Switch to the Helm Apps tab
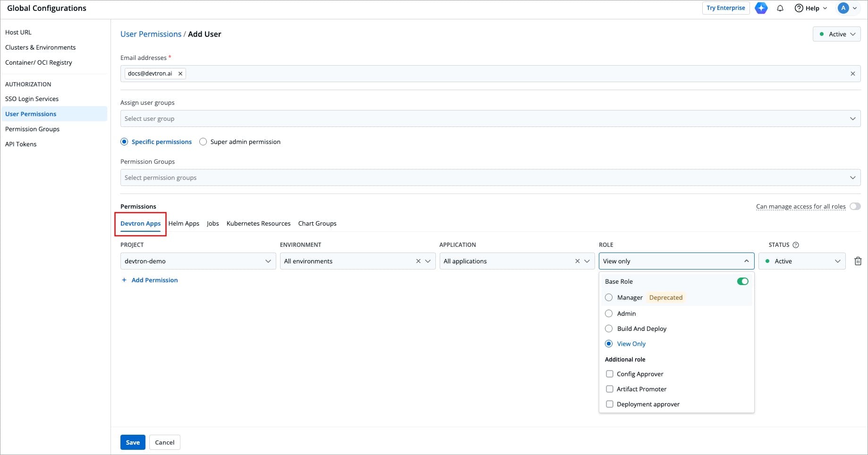 tap(184, 223)
